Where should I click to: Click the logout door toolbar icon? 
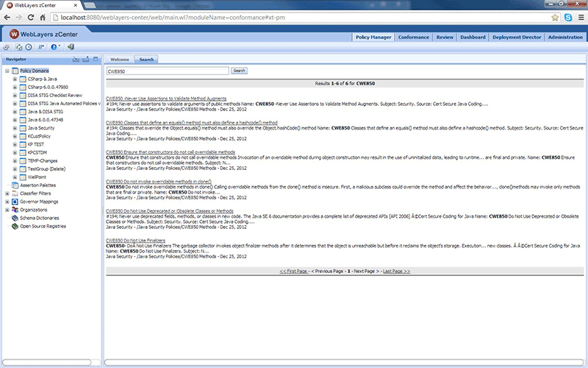pos(71,47)
